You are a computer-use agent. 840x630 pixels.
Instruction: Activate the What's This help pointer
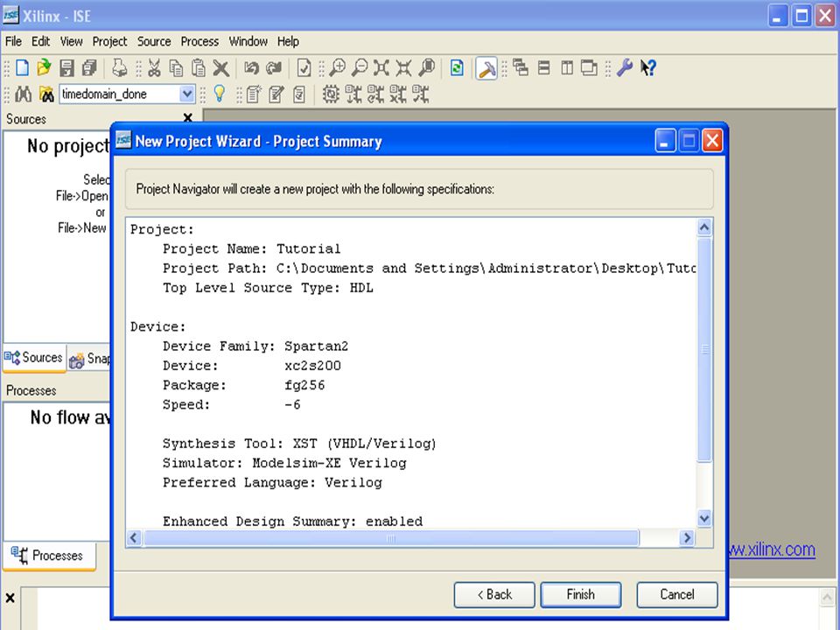coord(648,68)
